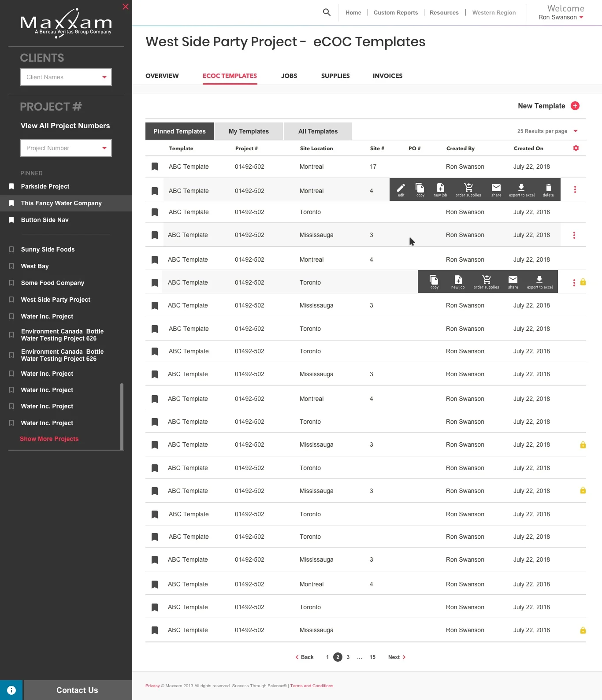Open Custom Reports in the top navigation
This screenshot has width=602, height=700.
pyautogui.click(x=396, y=12)
